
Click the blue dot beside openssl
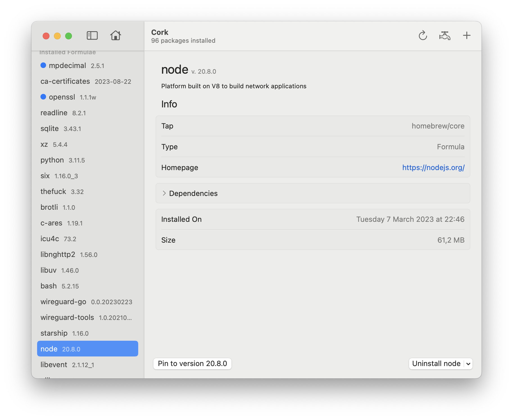tap(43, 97)
